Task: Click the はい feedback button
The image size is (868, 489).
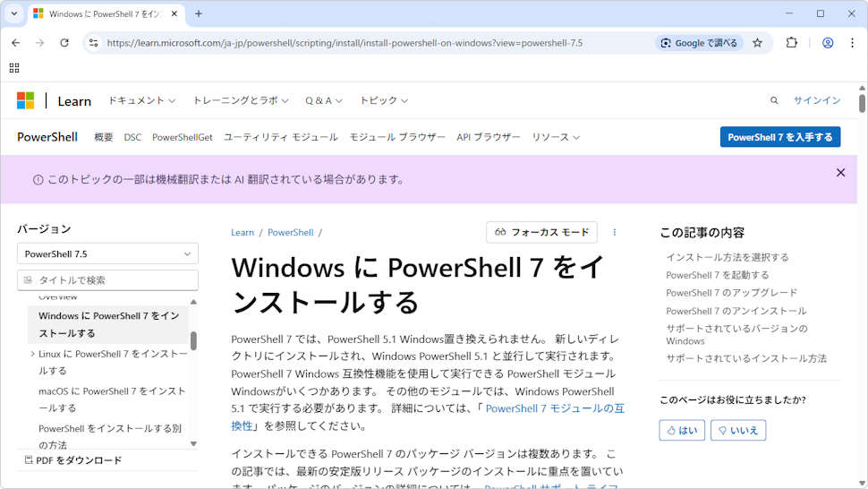Action: tap(682, 430)
